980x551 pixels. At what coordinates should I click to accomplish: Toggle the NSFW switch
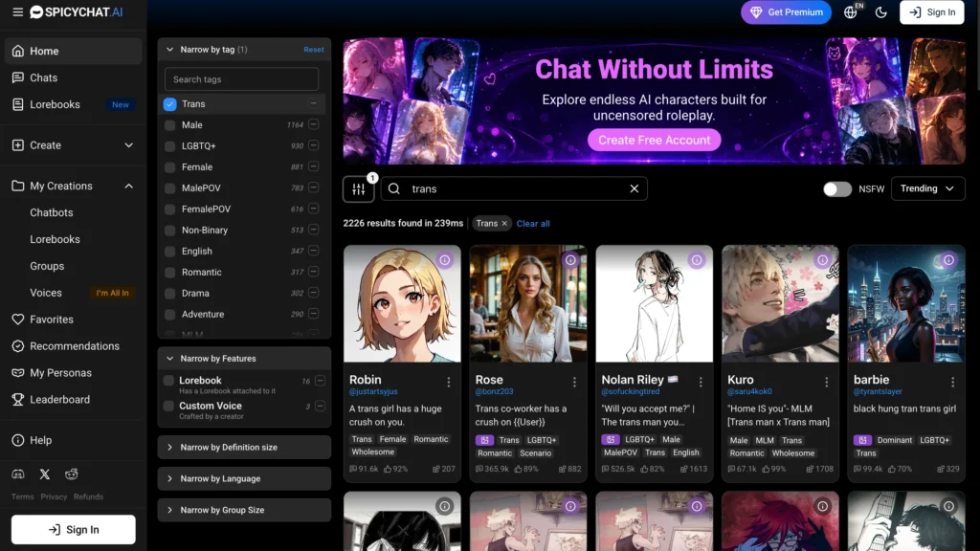(x=836, y=188)
